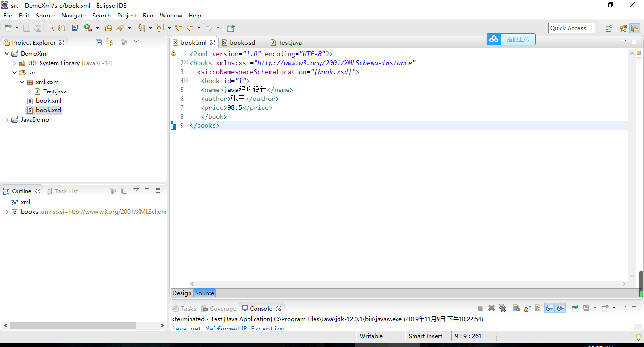Expand the JRE System Library node
The image size is (644, 347).
coord(14,63)
